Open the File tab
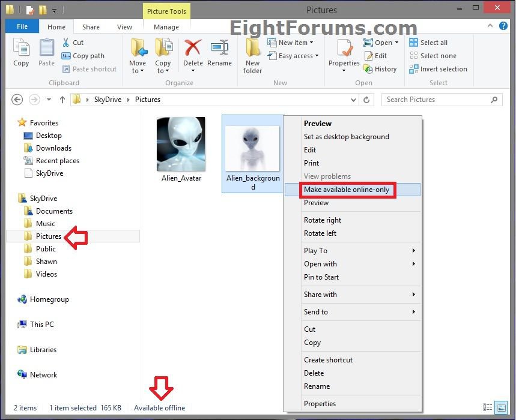 click(22, 27)
